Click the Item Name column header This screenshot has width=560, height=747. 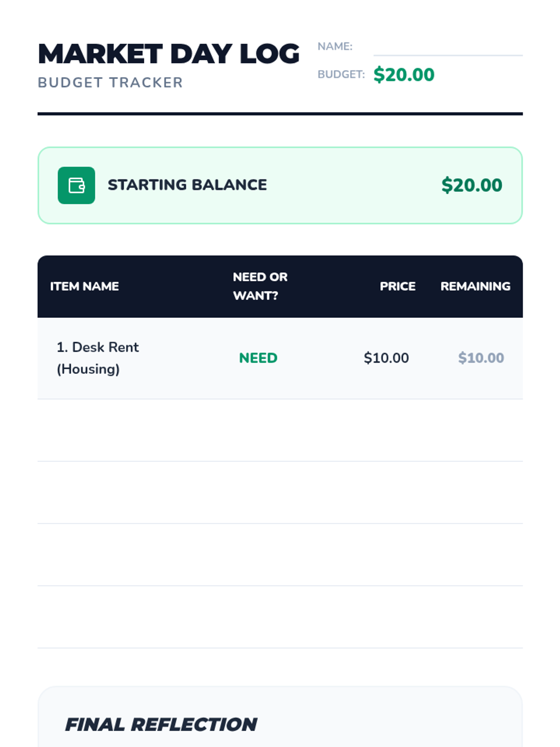pos(84,286)
